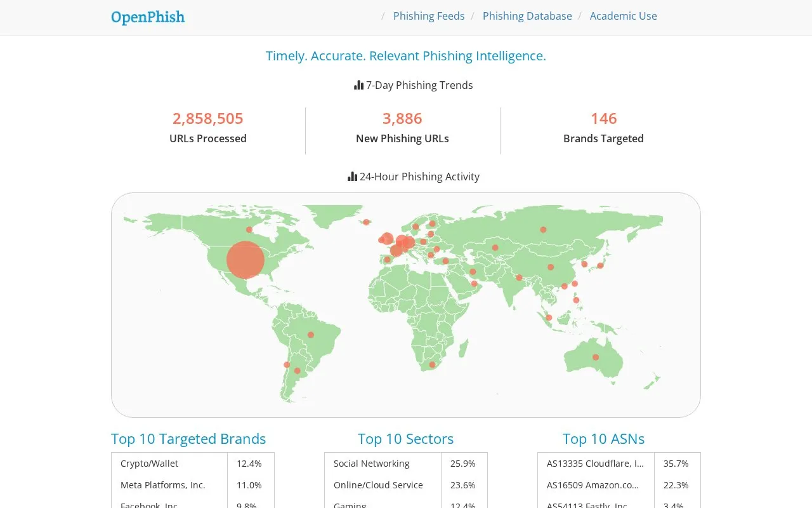
Task: Click the phishing dot over Australia
Action: click(x=596, y=358)
